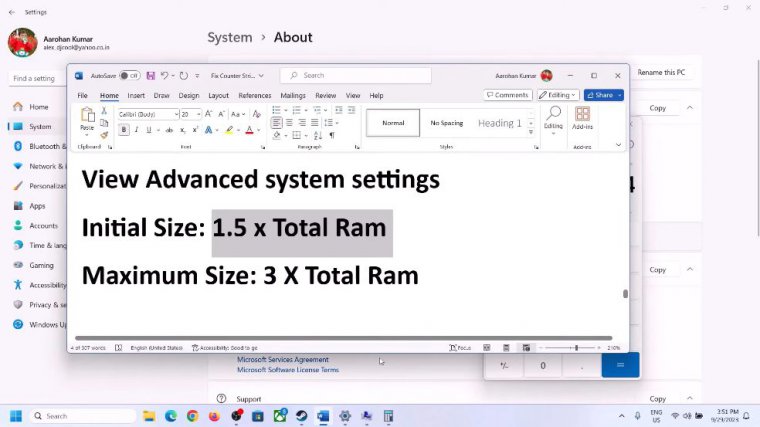Toggle the AutoSave switch in Word
760x427 pixels.
(129, 75)
